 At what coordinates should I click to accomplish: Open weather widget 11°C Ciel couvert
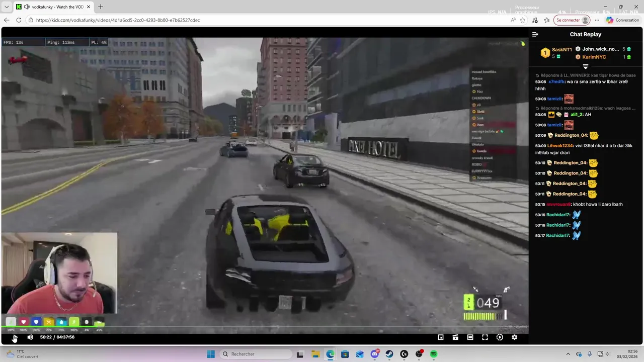point(23,354)
